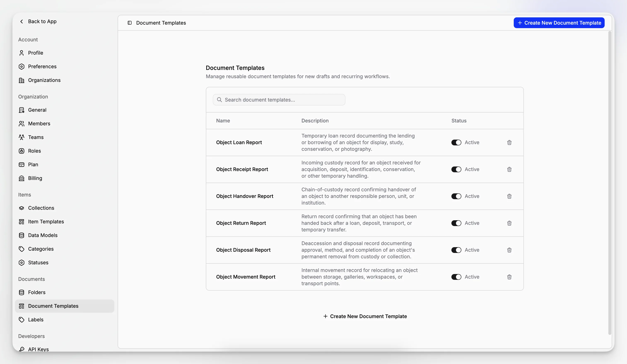
Task: Click the Collections layers icon
Action: coord(22,208)
